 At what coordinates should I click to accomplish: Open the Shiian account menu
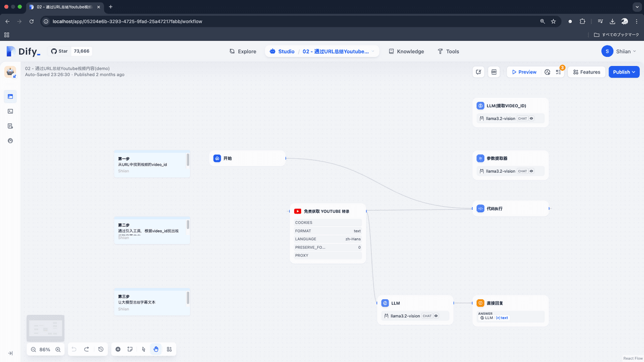point(619,51)
